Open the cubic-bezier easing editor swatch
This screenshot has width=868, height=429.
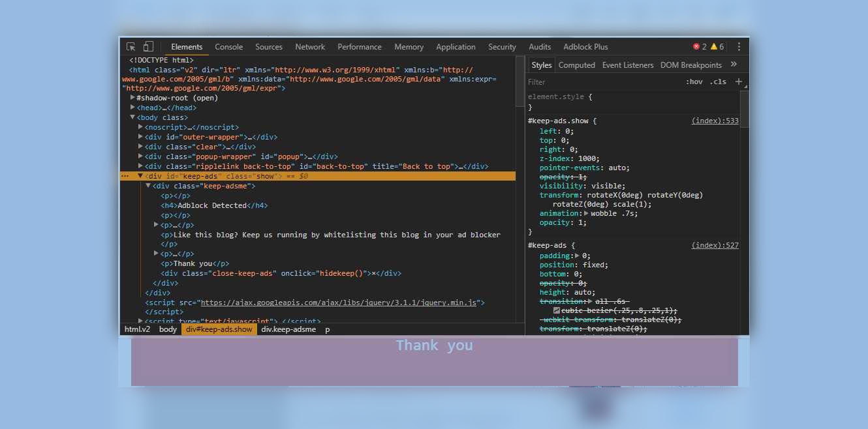tap(557, 311)
